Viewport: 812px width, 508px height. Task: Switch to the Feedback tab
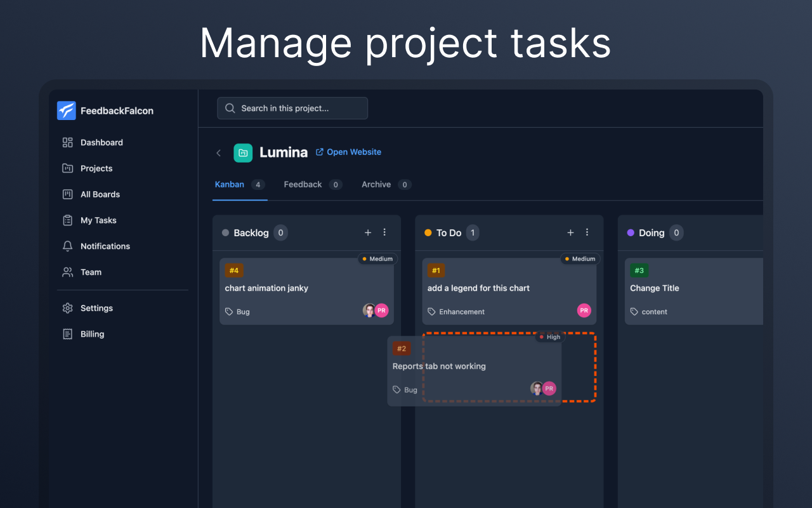point(303,184)
